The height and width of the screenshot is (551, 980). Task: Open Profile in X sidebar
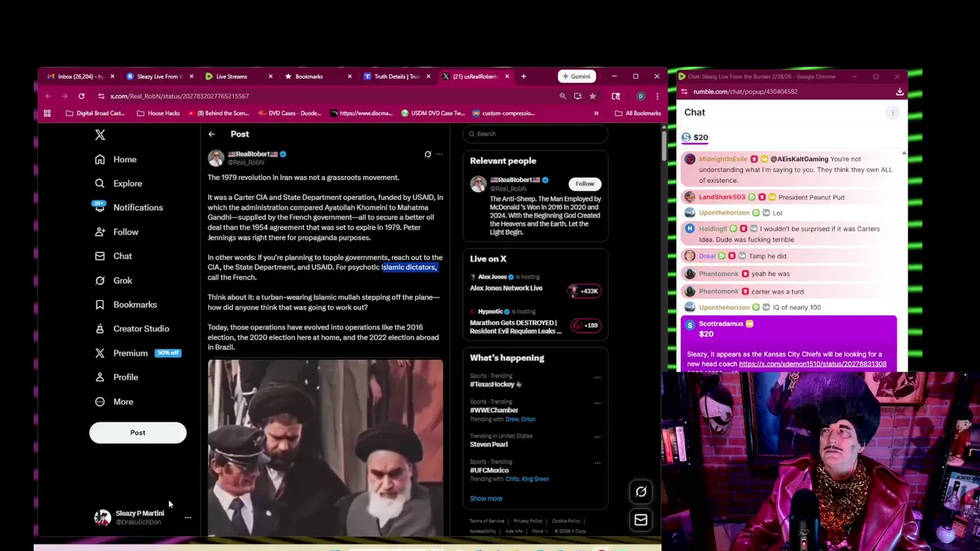(116, 377)
